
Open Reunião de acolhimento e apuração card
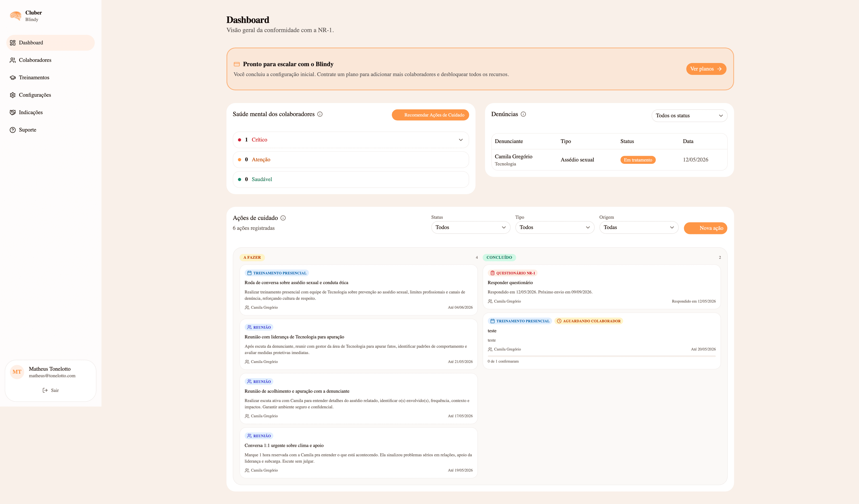tap(358, 399)
